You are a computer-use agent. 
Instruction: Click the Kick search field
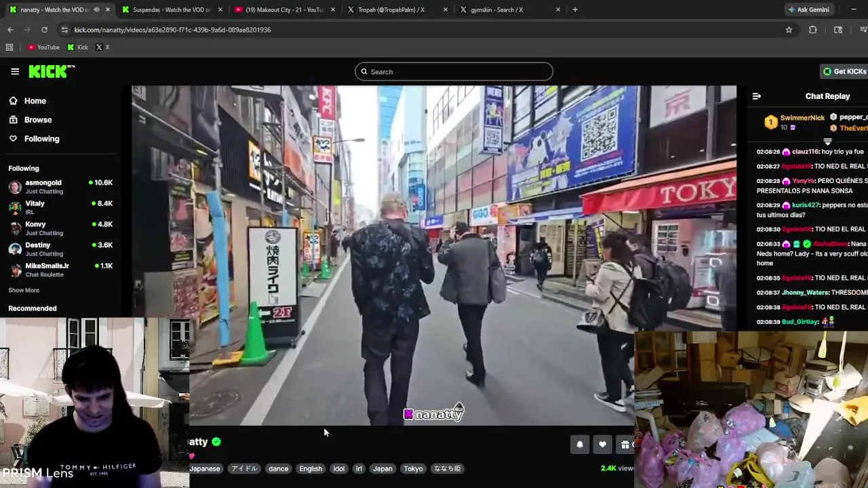(454, 72)
